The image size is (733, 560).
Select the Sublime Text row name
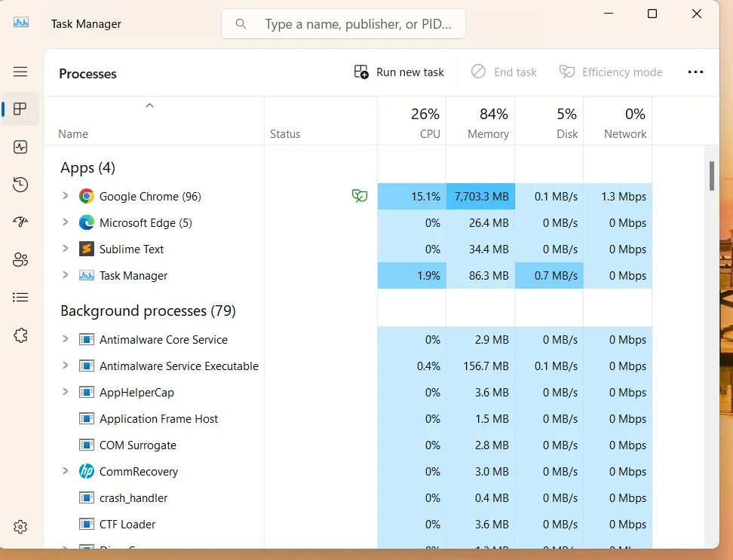[x=131, y=249]
